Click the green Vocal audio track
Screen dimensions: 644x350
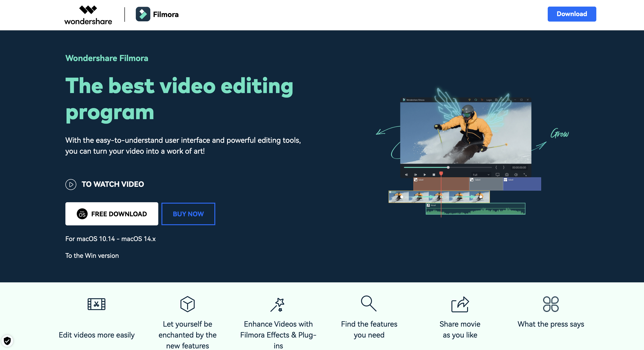[475, 209]
